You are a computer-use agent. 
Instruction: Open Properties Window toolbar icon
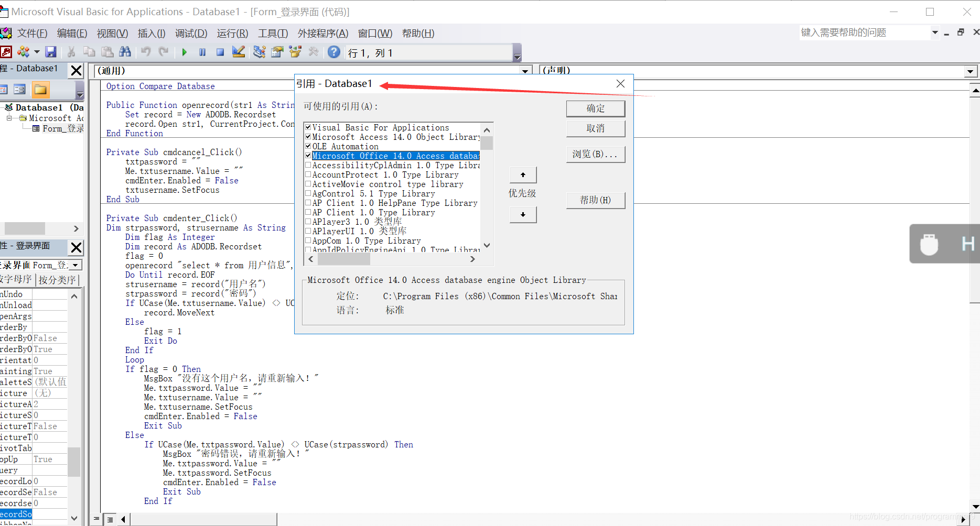click(x=277, y=52)
